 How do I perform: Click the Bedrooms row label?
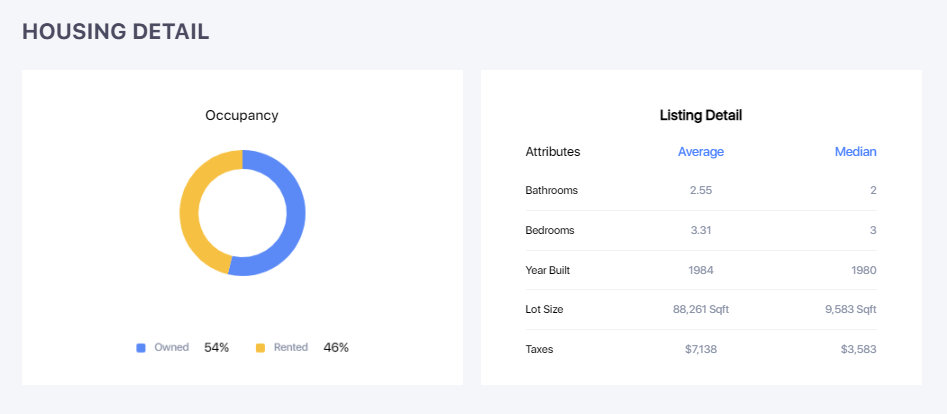(550, 230)
